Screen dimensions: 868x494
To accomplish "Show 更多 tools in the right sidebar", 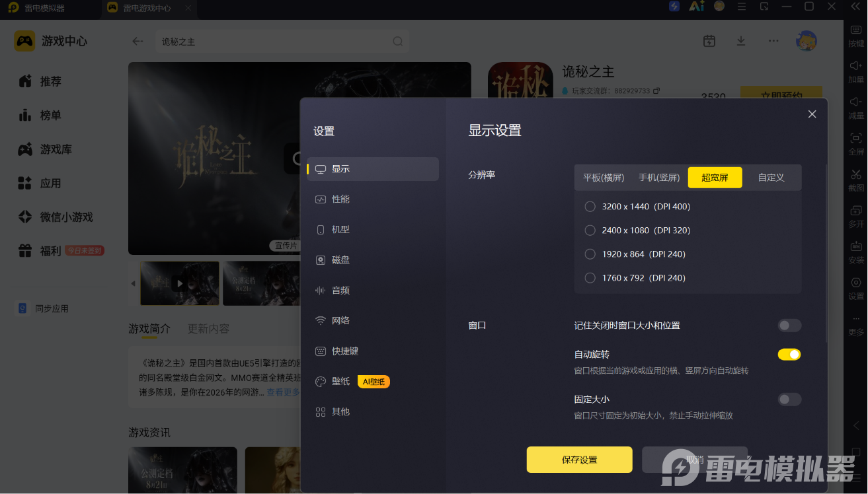I will click(856, 325).
